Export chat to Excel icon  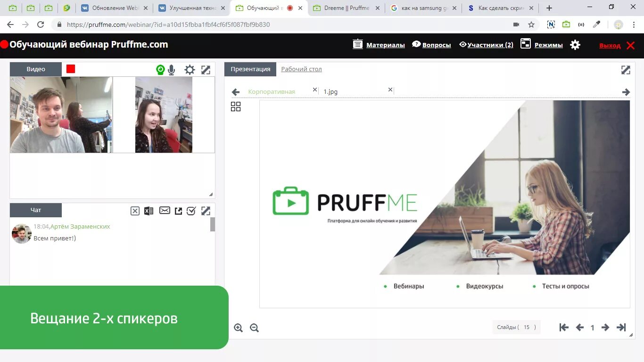149,211
